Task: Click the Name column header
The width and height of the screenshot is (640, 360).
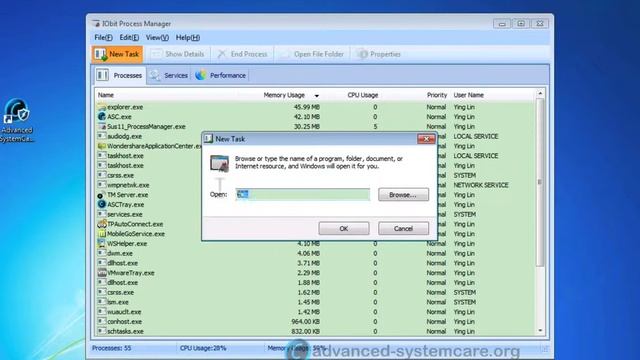Action: [106, 95]
